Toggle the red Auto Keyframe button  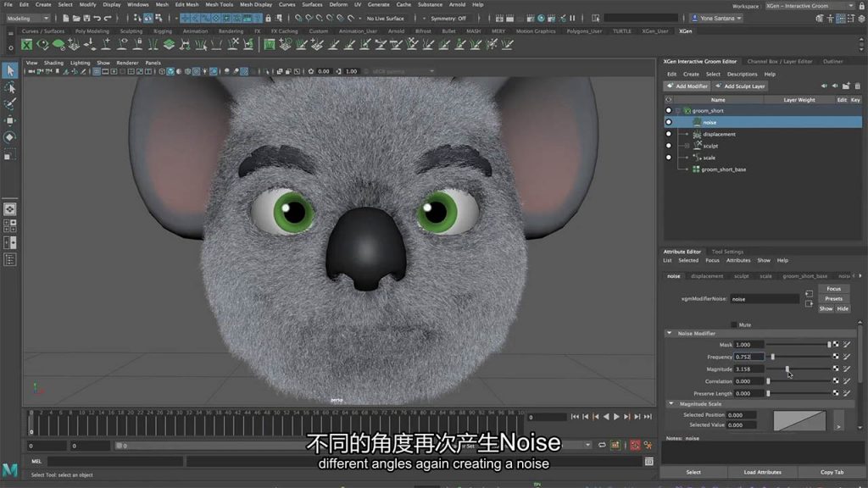(x=635, y=446)
